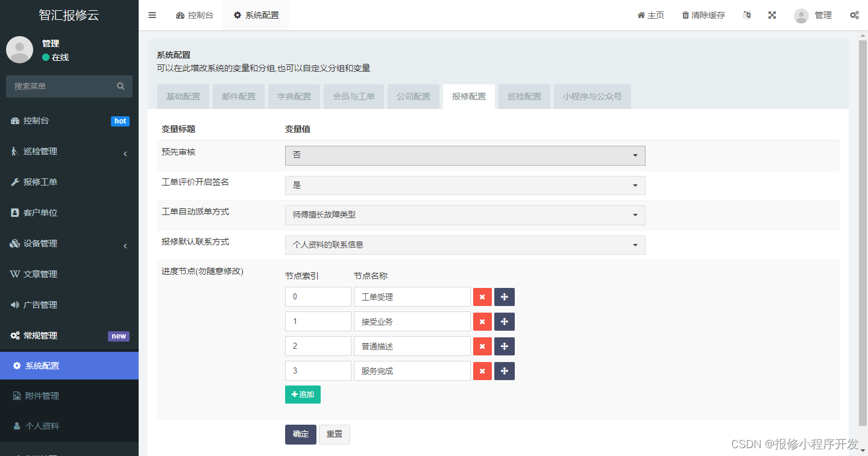This screenshot has height=456, width=868.
Task: Click the language switch icon in top bar
Action: point(747,15)
